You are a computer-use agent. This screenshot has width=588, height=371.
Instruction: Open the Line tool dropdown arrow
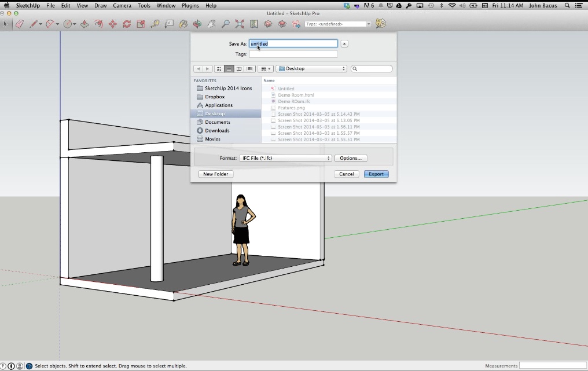[x=40, y=24]
